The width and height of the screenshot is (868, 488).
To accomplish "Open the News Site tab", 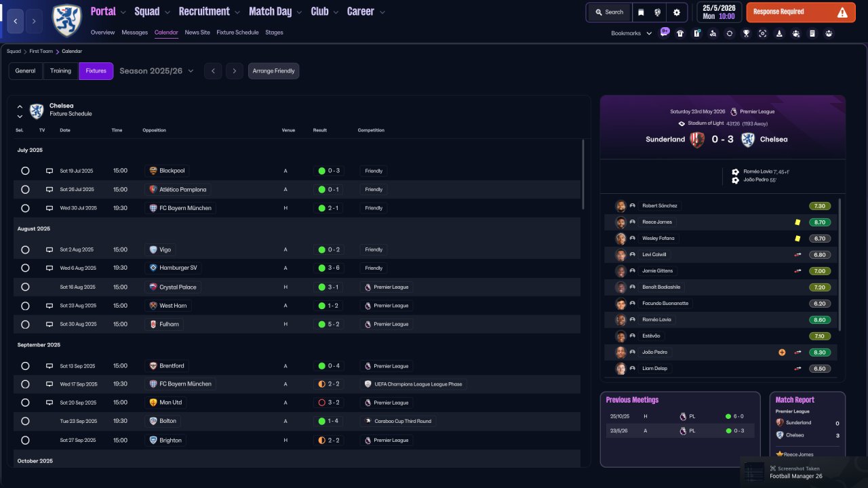I will coord(197,33).
